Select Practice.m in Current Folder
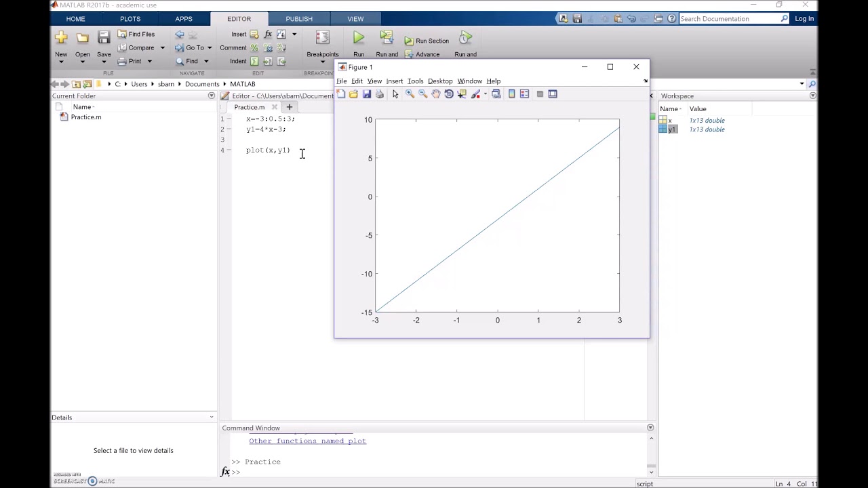The height and width of the screenshot is (488, 868). pos(85,117)
